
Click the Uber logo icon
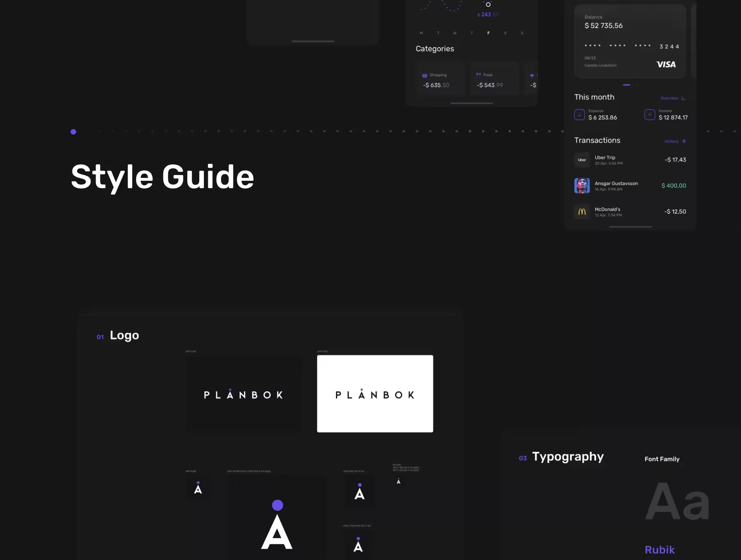(x=582, y=160)
